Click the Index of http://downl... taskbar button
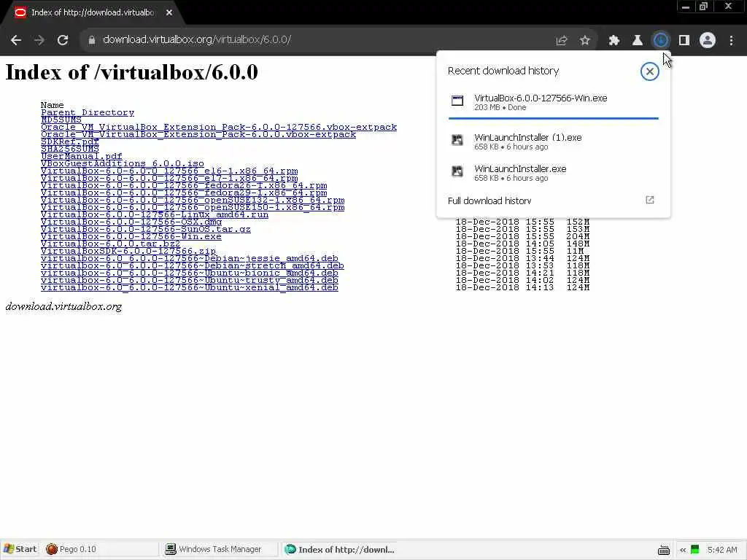This screenshot has height=560, width=747. point(339,549)
